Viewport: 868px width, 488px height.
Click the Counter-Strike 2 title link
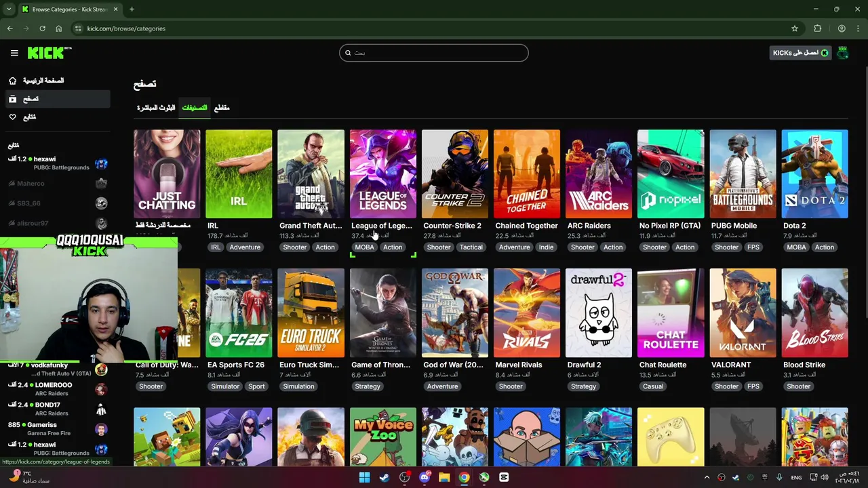[452, 226]
